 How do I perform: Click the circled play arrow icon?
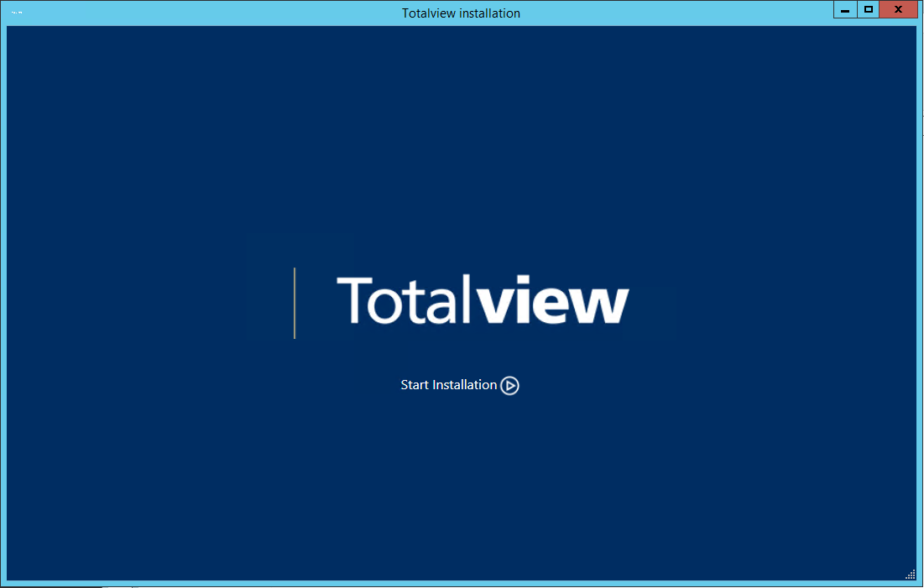pyautogui.click(x=509, y=385)
